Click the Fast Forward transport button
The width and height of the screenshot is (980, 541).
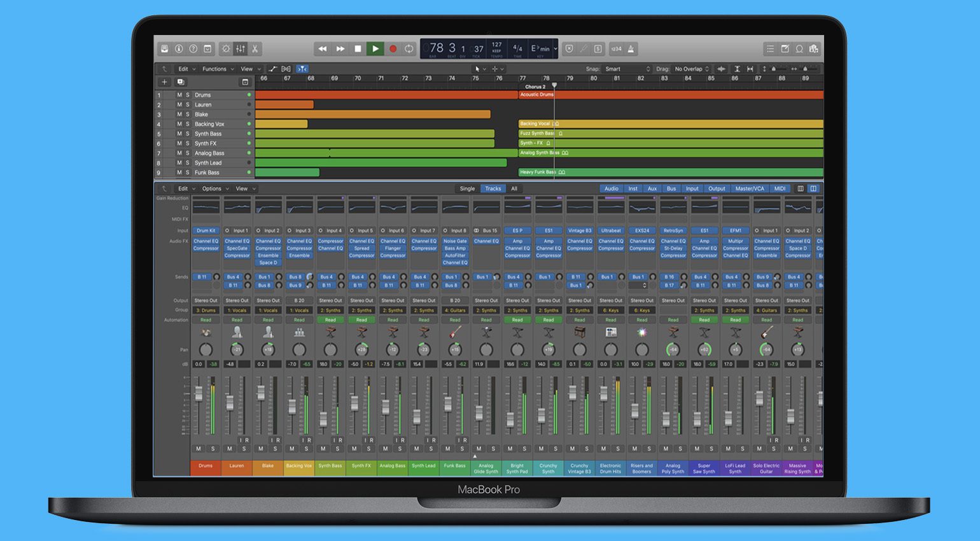[340, 49]
